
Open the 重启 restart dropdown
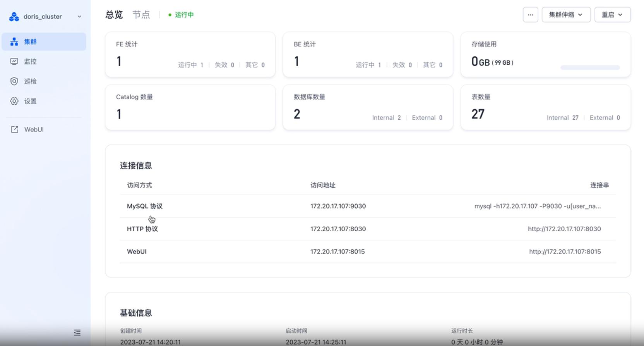pyautogui.click(x=612, y=15)
